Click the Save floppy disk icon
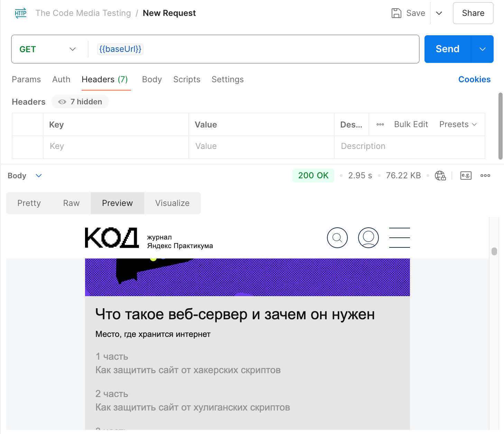Viewport: 504px width, 434px height. 396,13
